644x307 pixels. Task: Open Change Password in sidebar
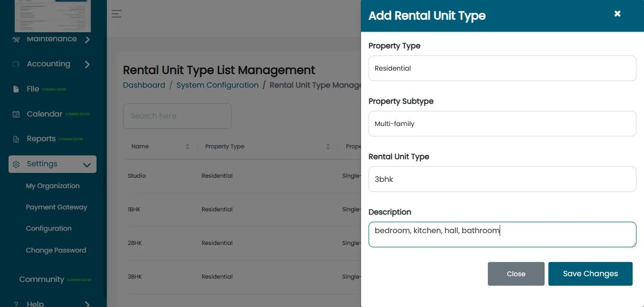pos(56,250)
